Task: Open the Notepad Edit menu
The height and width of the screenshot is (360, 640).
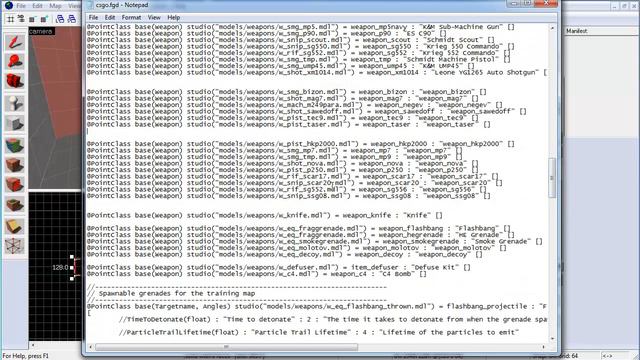Action: (x=110, y=18)
